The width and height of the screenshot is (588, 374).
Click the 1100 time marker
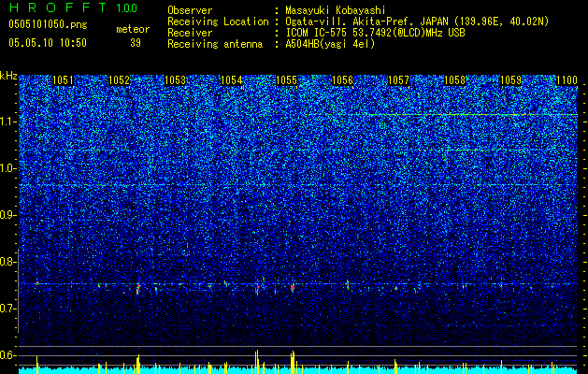(566, 80)
